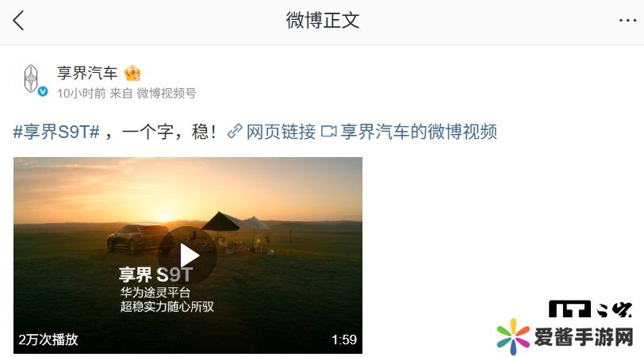Click the video camera icon before 享界汽车的微博视频

328,132
